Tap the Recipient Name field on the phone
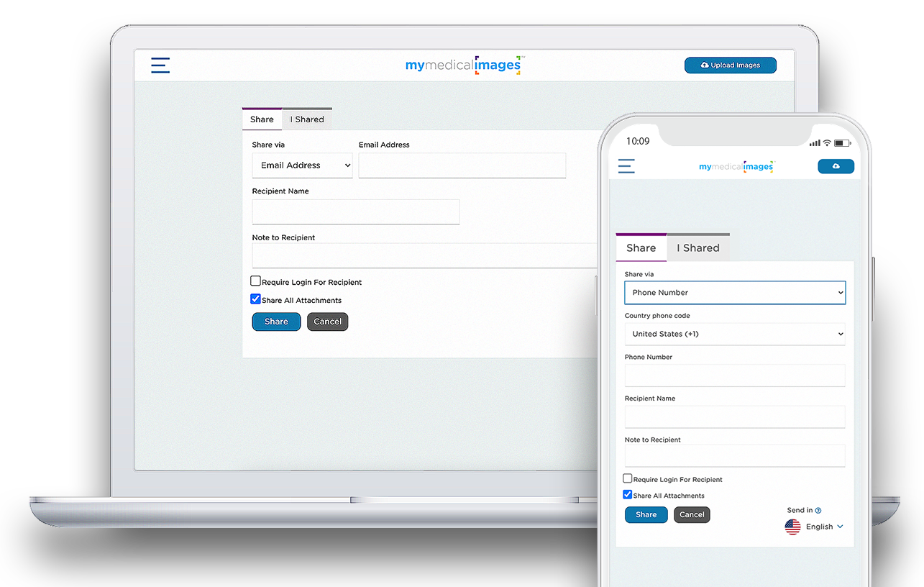 [735, 417]
